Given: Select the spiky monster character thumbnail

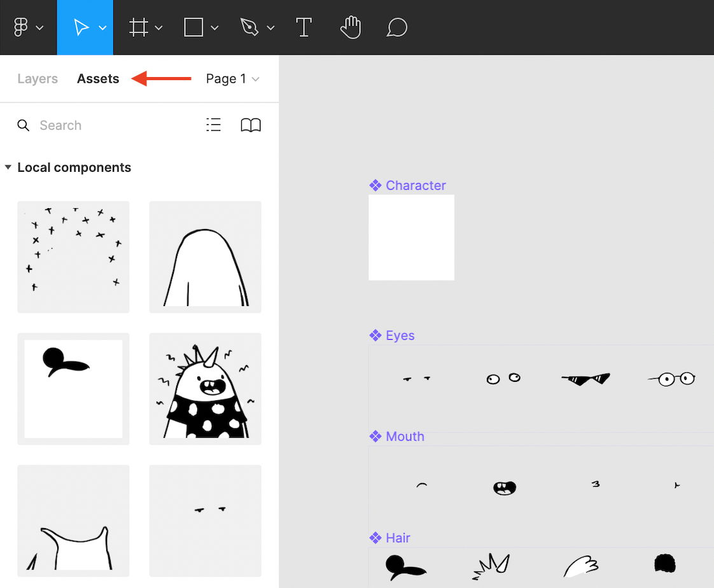Looking at the screenshot, I should pyautogui.click(x=206, y=389).
